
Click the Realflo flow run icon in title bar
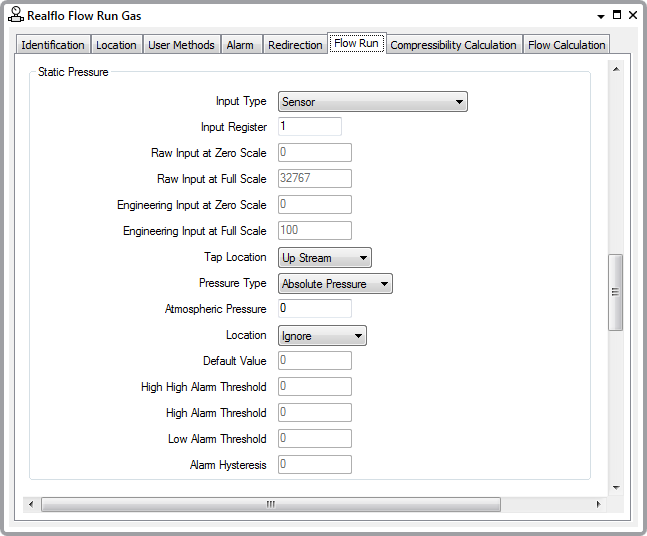point(16,15)
